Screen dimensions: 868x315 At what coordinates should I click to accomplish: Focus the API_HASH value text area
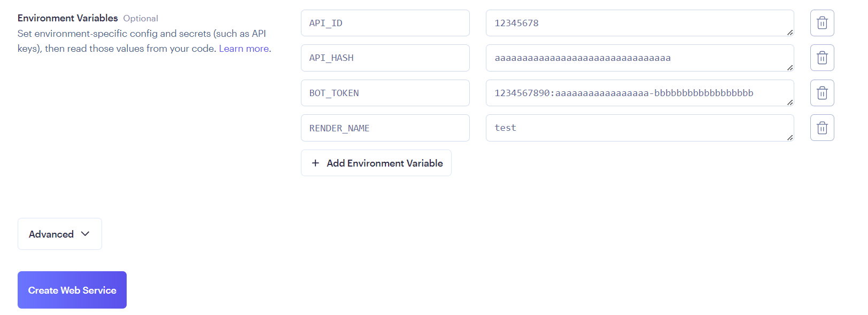[x=636, y=58]
